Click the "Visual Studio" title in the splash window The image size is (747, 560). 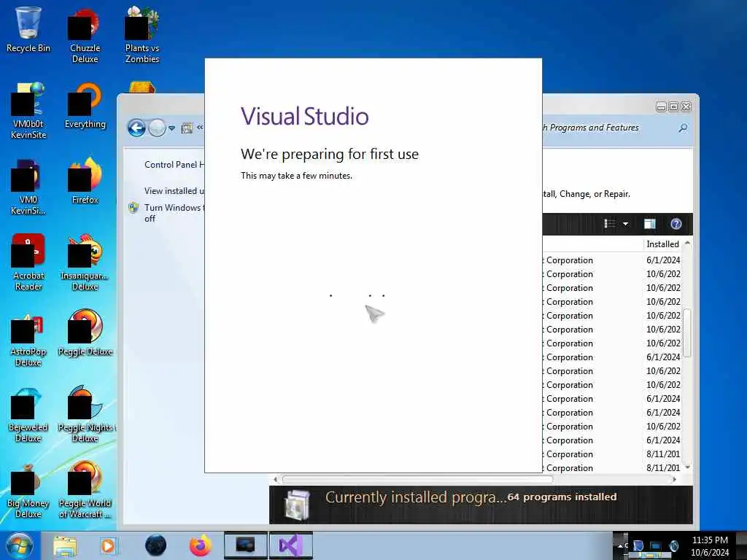click(x=305, y=116)
